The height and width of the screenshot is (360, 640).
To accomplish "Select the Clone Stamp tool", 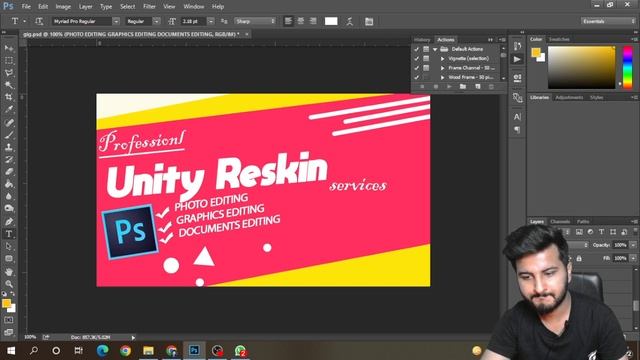I will click(9, 147).
